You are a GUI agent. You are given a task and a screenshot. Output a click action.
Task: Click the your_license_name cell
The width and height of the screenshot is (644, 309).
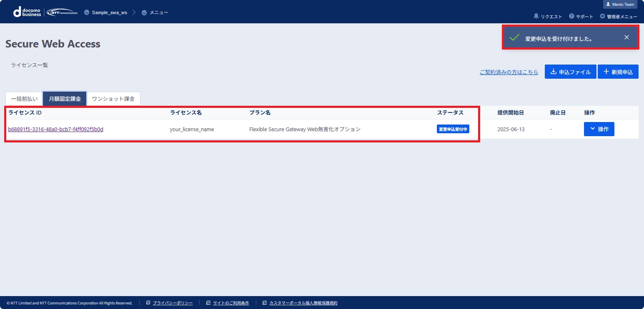tap(192, 129)
